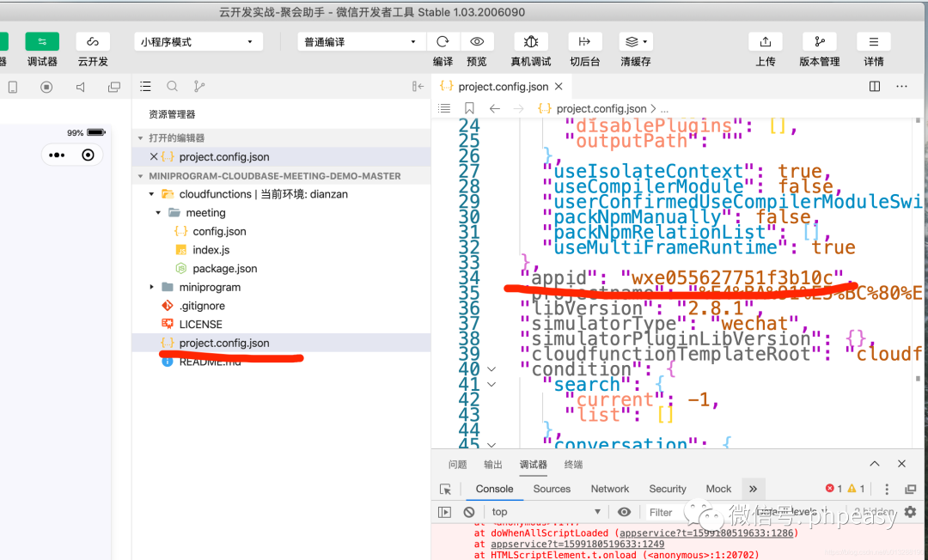The image size is (928, 560).
Task: Click the 预览 preview eye icon
Action: click(477, 41)
